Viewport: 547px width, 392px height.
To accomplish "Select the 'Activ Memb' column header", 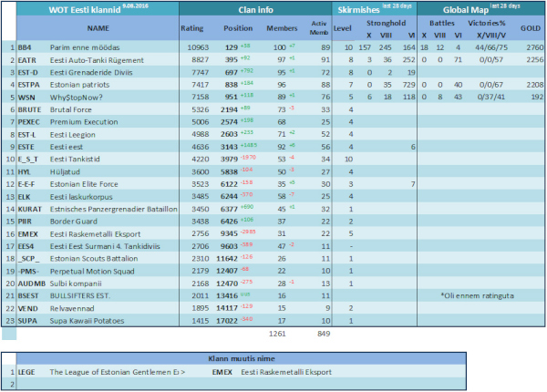I will click(319, 28).
